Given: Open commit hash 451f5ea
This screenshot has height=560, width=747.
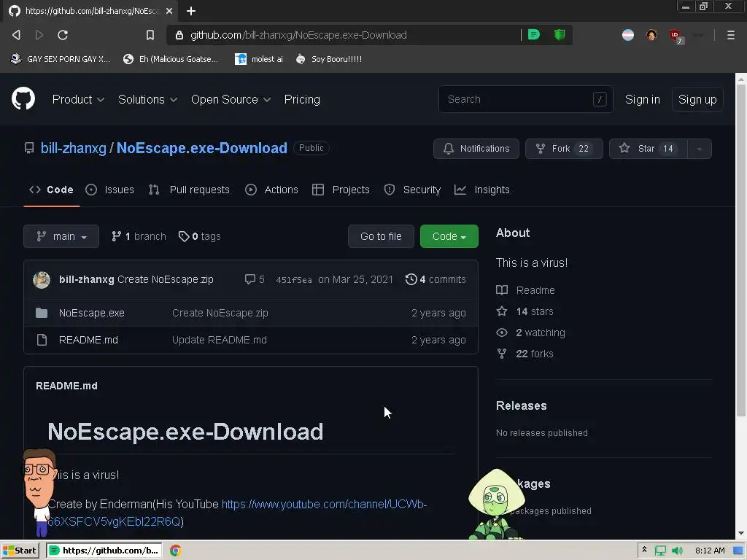Looking at the screenshot, I should [294, 280].
